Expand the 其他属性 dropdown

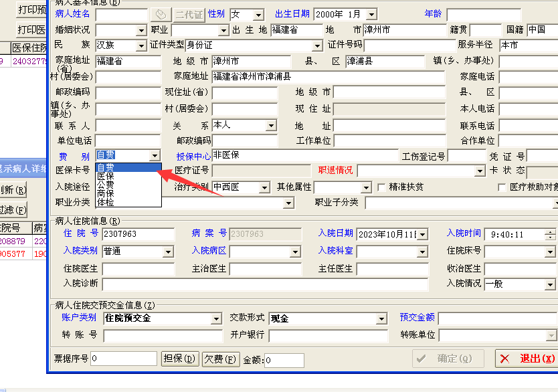tap(366, 187)
